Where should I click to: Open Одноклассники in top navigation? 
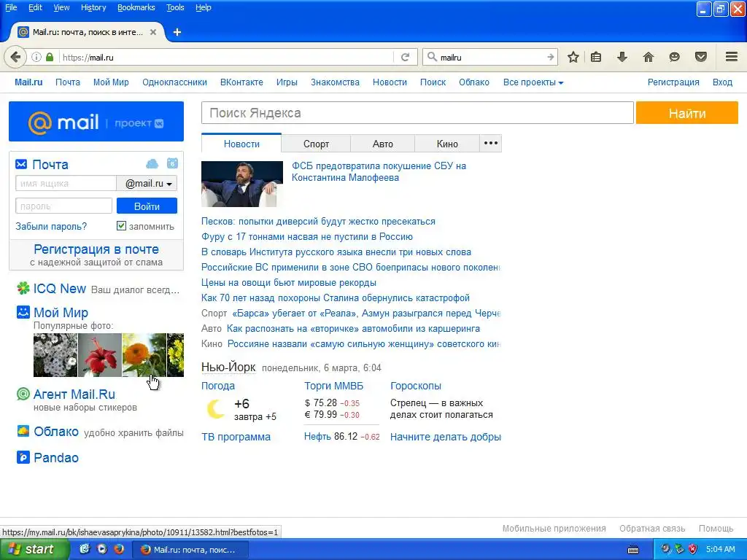click(174, 82)
